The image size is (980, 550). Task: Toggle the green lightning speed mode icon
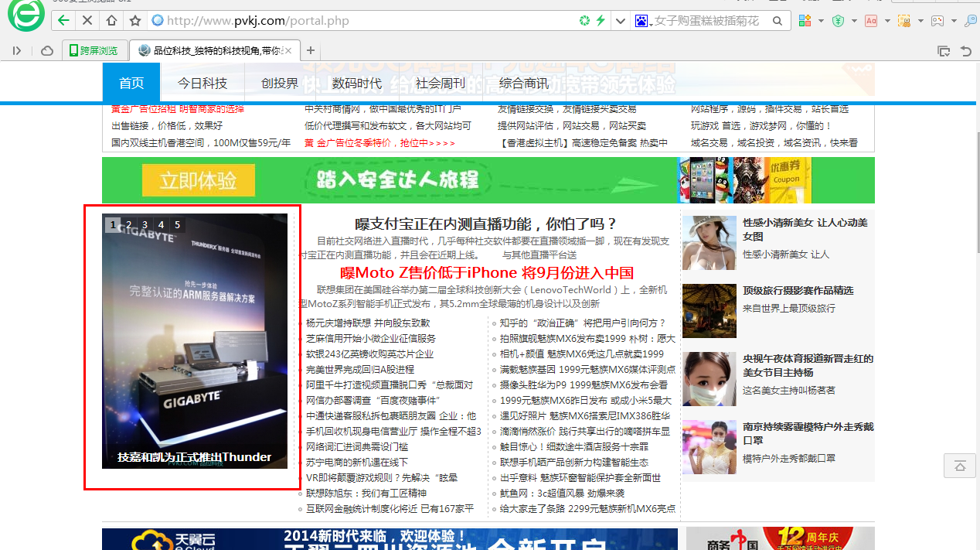(601, 21)
